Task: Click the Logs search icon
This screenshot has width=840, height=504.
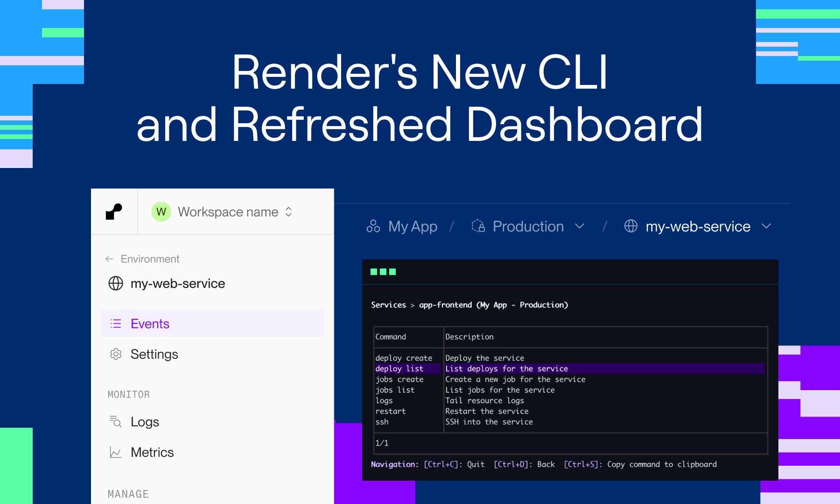Action: point(116,421)
